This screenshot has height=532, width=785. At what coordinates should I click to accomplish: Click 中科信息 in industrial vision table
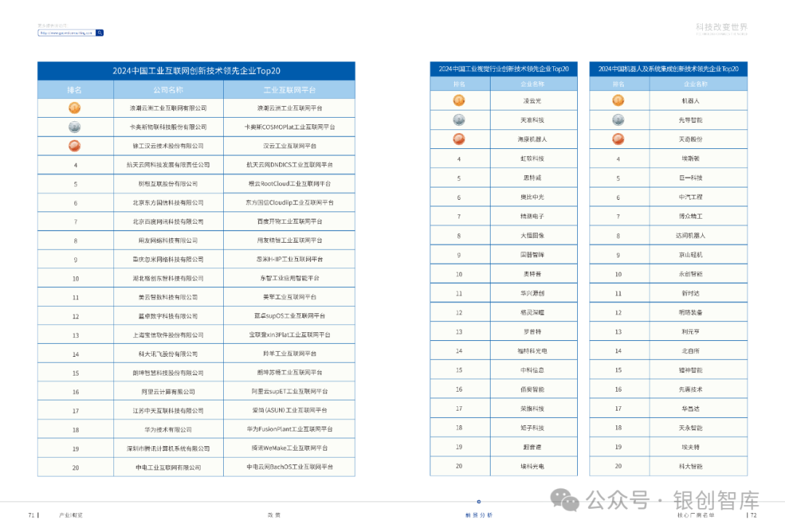pos(532,371)
